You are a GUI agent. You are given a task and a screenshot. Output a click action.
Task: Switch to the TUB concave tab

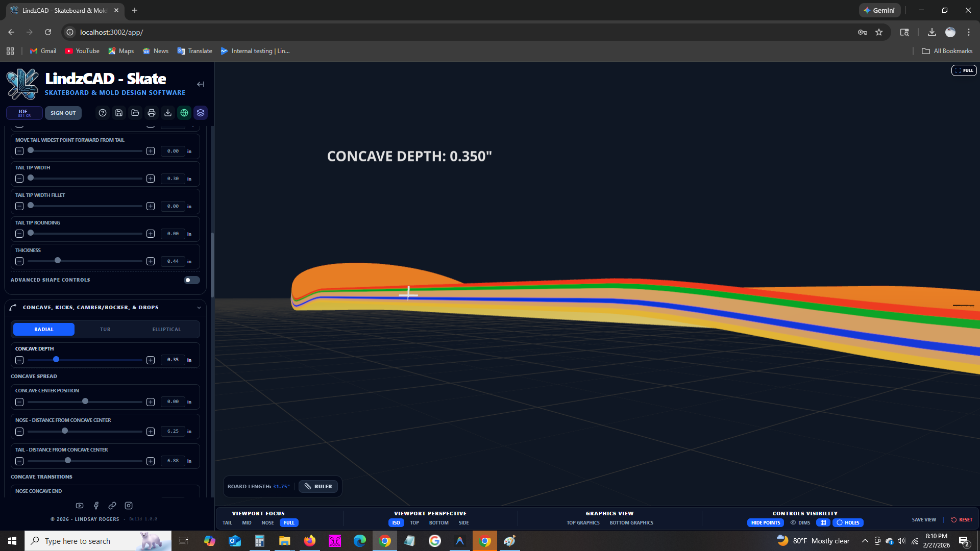click(105, 330)
